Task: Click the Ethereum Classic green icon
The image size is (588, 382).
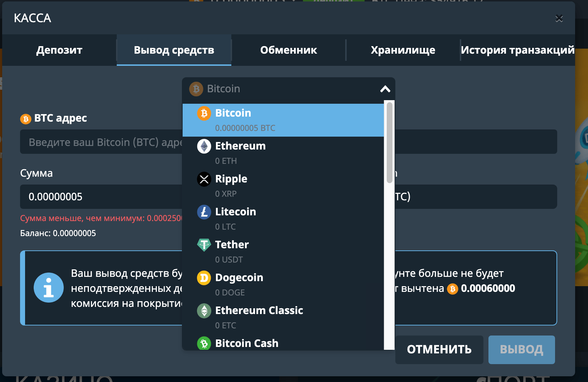Action: point(204,311)
